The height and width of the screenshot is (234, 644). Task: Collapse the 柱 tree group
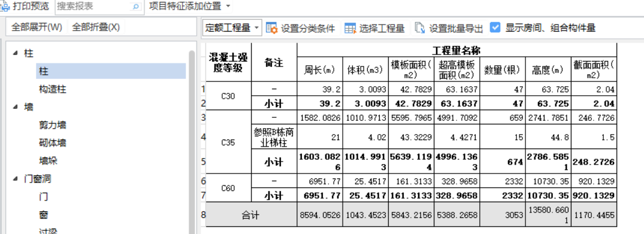[15, 53]
